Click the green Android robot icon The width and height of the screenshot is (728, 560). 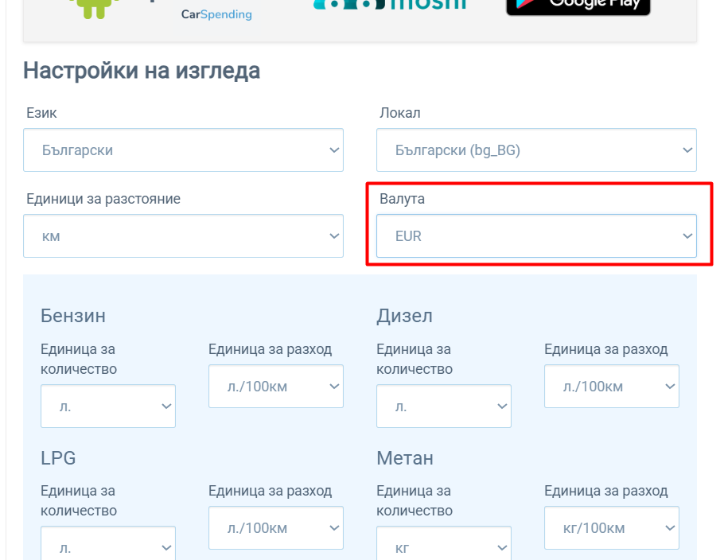tap(92, 8)
